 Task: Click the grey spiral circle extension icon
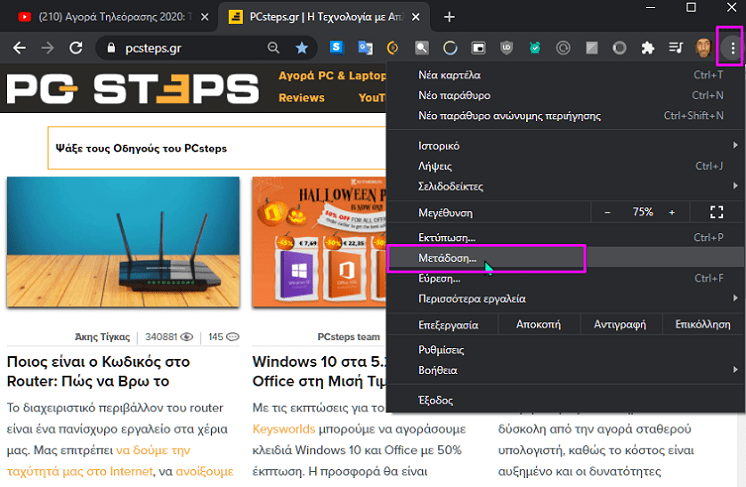[x=563, y=48]
